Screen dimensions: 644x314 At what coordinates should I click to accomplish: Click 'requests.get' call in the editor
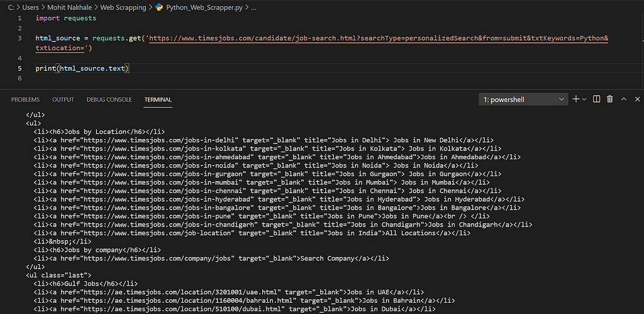[116, 38]
